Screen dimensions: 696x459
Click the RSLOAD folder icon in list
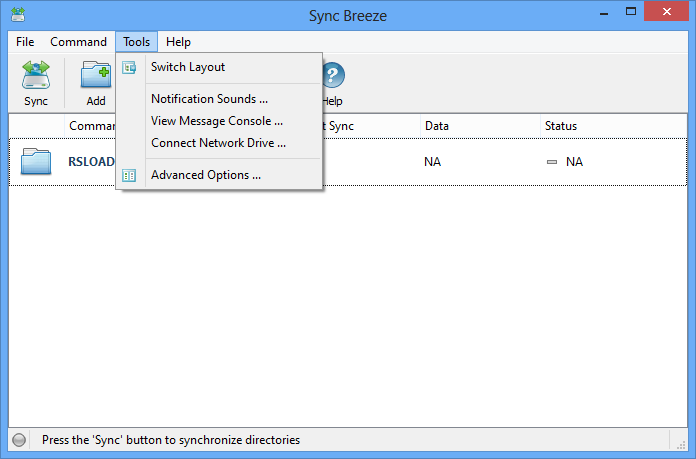click(36, 161)
